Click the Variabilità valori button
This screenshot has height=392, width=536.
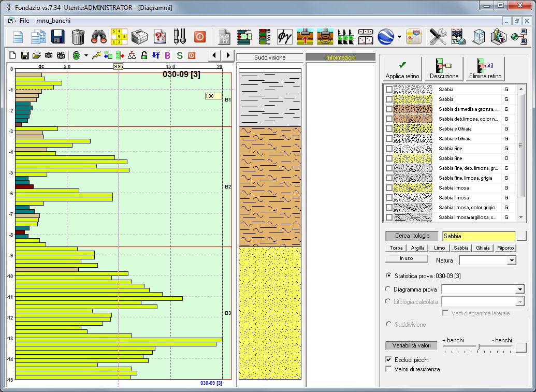tap(412, 345)
